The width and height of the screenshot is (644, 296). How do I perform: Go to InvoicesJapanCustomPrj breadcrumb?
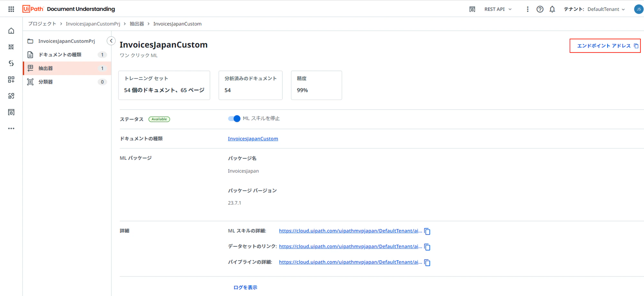[93, 24]
